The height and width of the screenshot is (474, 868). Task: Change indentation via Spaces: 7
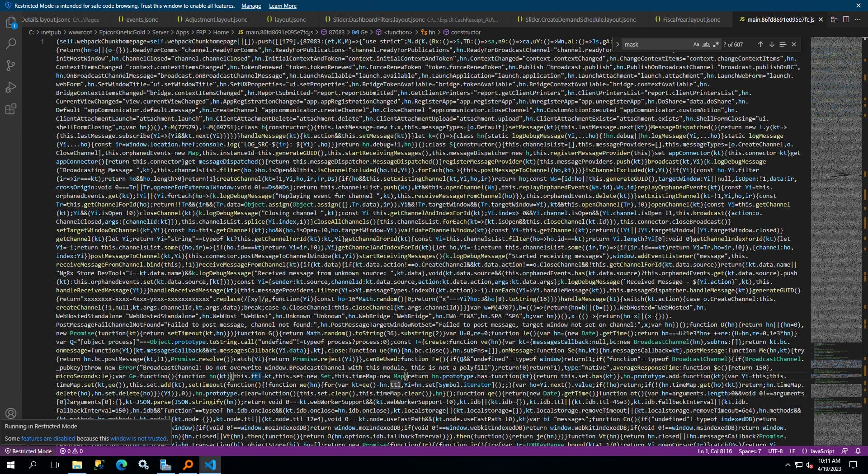750,451
